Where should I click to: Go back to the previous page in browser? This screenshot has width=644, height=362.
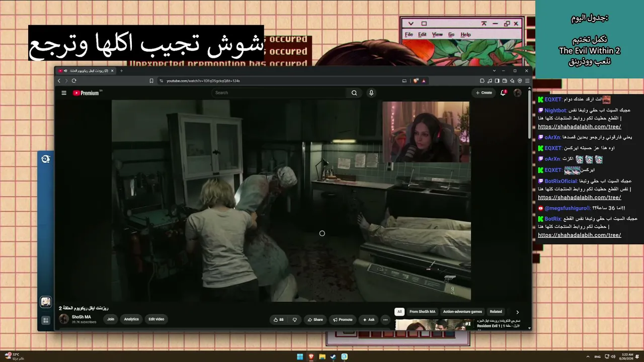click(59, 80)
